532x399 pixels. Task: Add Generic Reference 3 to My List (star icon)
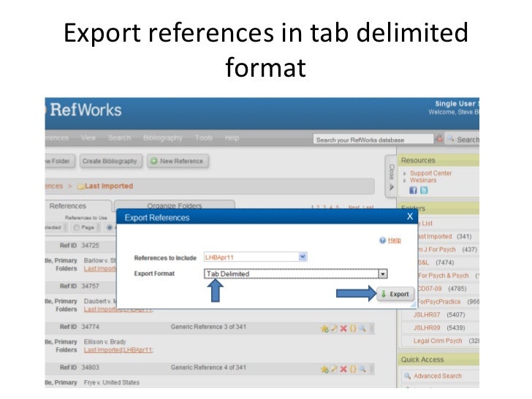324,328
